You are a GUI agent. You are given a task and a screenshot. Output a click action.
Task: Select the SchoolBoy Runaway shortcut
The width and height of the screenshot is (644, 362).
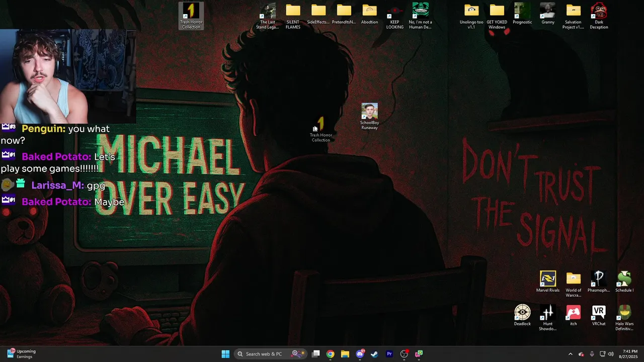369,117
